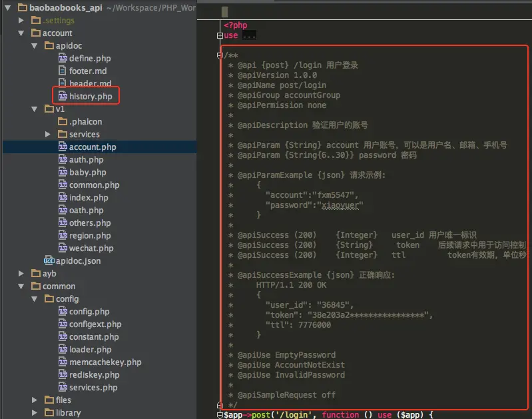Click the common.php file icon

click(x=63, y=185)
